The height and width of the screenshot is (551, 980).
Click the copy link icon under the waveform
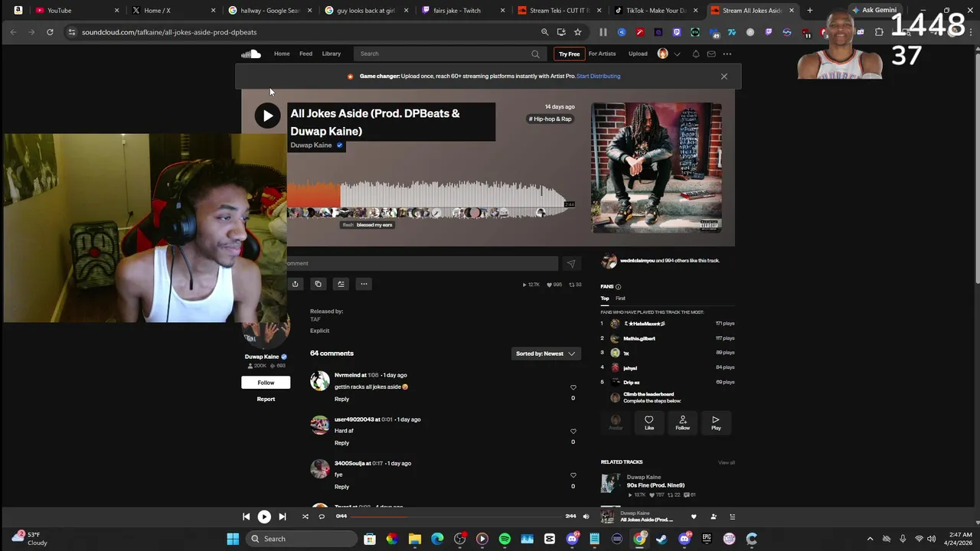click(318, 284)
